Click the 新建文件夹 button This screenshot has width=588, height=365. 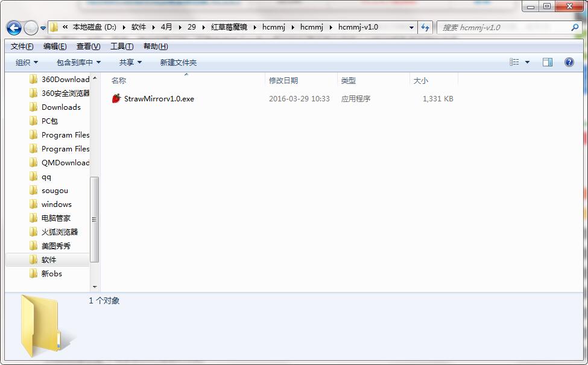178,62
